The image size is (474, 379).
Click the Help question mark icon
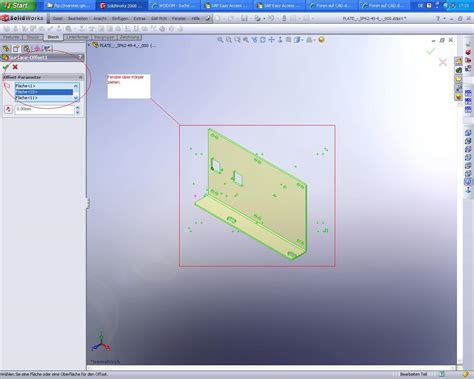(x=438, y=19)
